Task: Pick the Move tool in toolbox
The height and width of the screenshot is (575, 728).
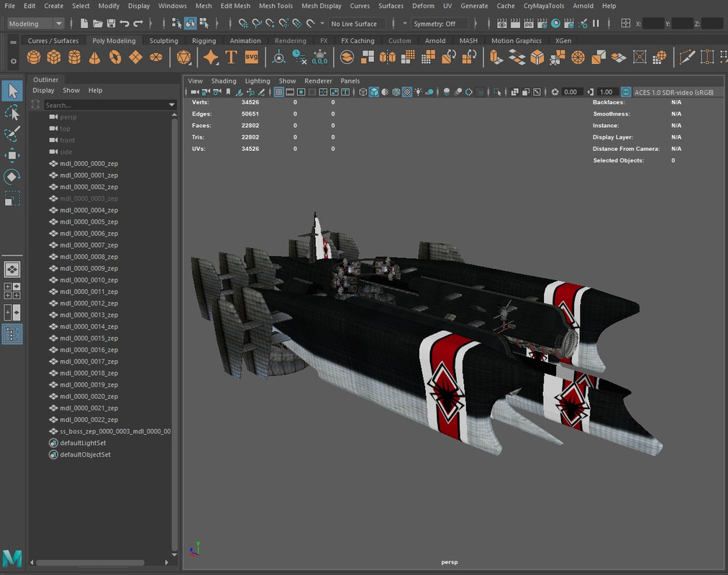Action: pos(12,156)
